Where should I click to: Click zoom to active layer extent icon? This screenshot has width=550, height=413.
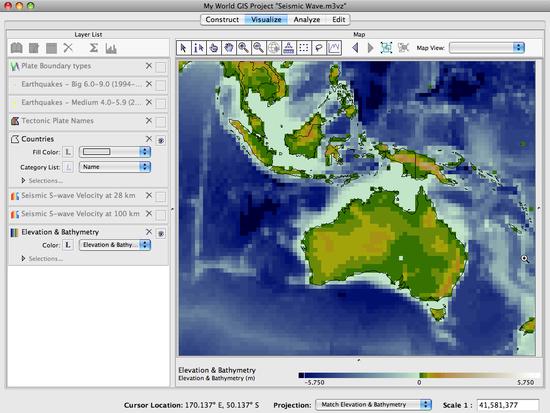(x=386, y=48)
